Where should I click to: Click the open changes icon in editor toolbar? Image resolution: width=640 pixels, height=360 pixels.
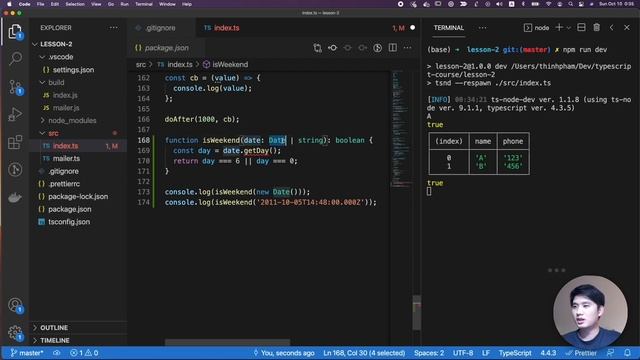point(318,48)
